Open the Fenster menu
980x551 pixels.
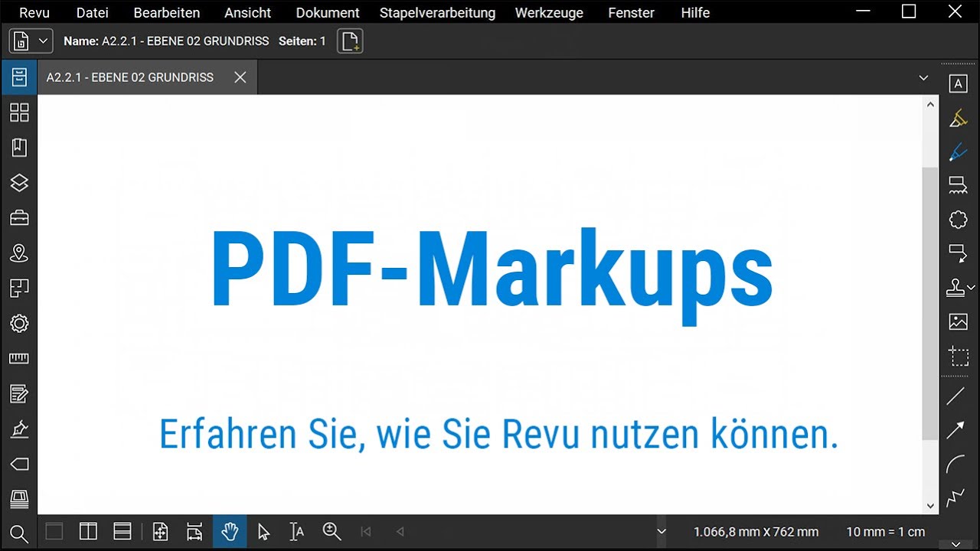coord(631,13)
